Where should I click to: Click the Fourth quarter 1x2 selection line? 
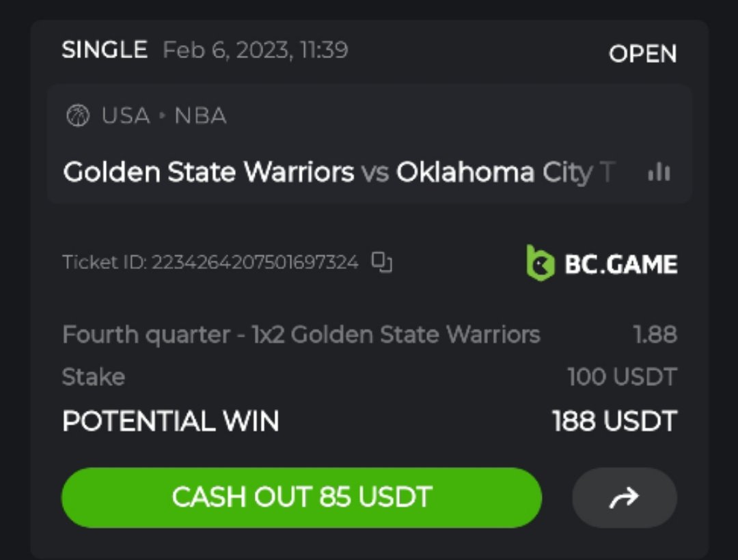[301, 335]
